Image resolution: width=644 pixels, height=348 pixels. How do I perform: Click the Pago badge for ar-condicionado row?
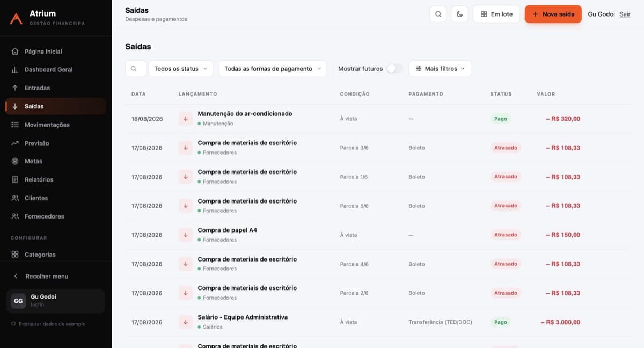[500, 119]
